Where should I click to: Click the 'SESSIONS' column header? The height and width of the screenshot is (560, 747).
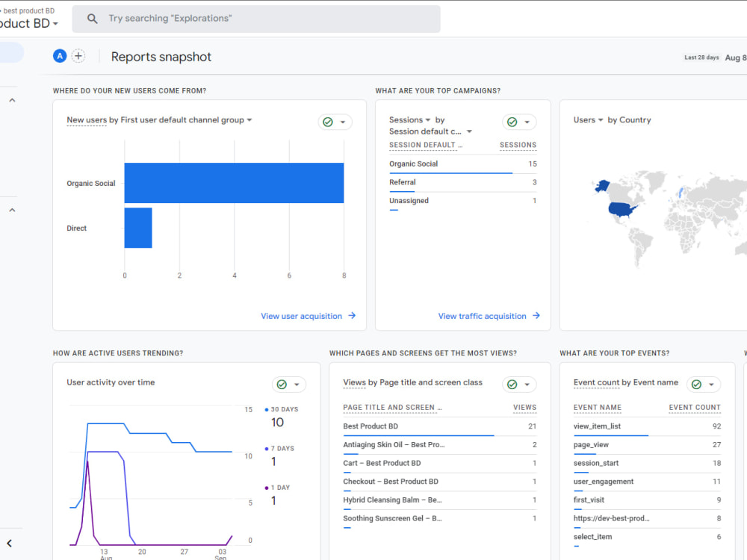pos(518,146)
